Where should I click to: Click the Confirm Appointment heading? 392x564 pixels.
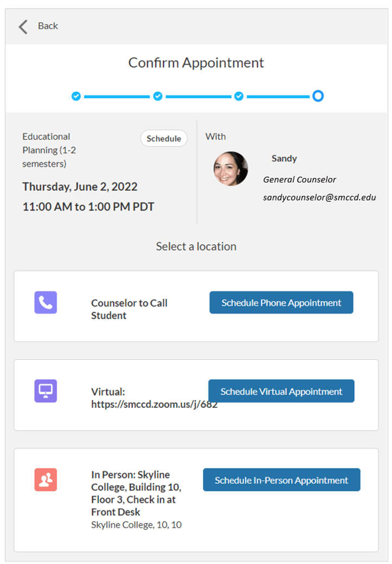click(x=196, y=62)
